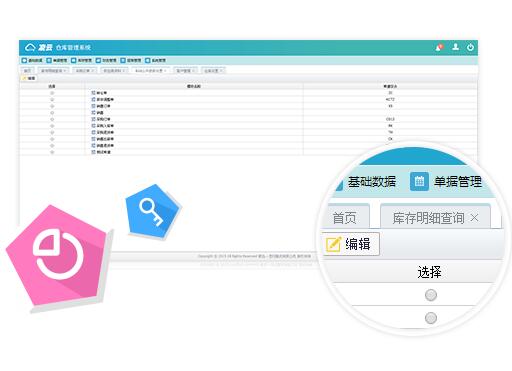Click the user profile icon in header

[x=455, y=47]
